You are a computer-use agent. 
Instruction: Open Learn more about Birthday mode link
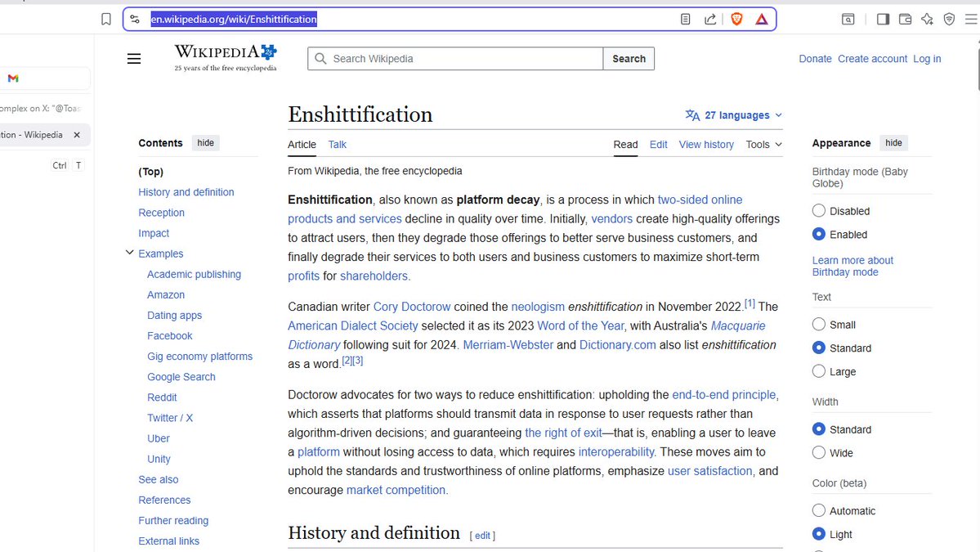[x=852, y=267]
